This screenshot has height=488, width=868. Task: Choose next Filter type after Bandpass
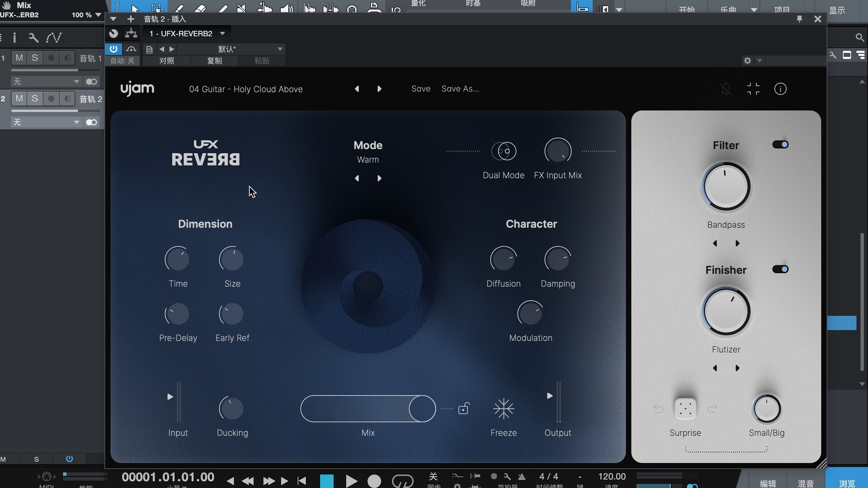click(x=737, y=244)
